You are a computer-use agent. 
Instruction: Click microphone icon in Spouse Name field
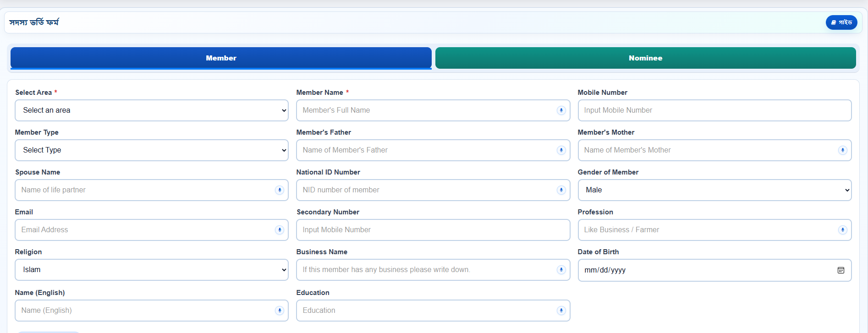click(280, 190)
